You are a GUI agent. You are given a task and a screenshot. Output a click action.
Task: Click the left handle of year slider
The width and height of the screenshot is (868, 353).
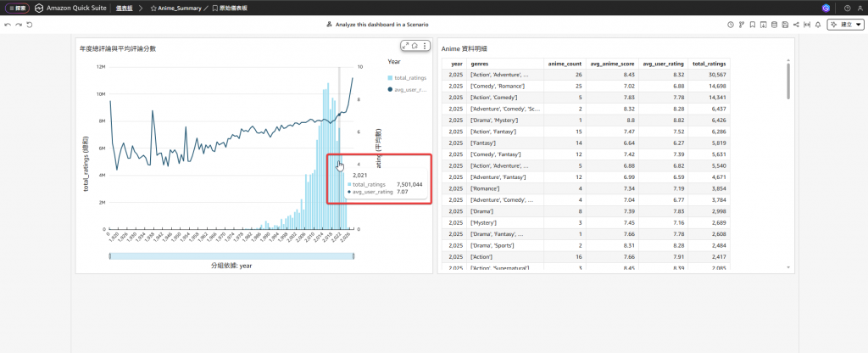[x=110, y=255]
